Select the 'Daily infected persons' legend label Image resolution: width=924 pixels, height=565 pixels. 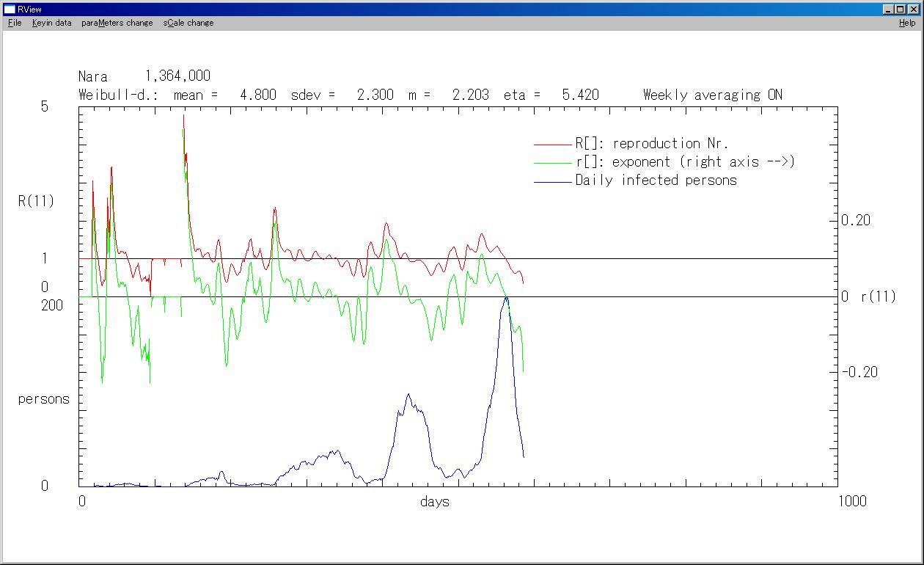click(656, 181)
